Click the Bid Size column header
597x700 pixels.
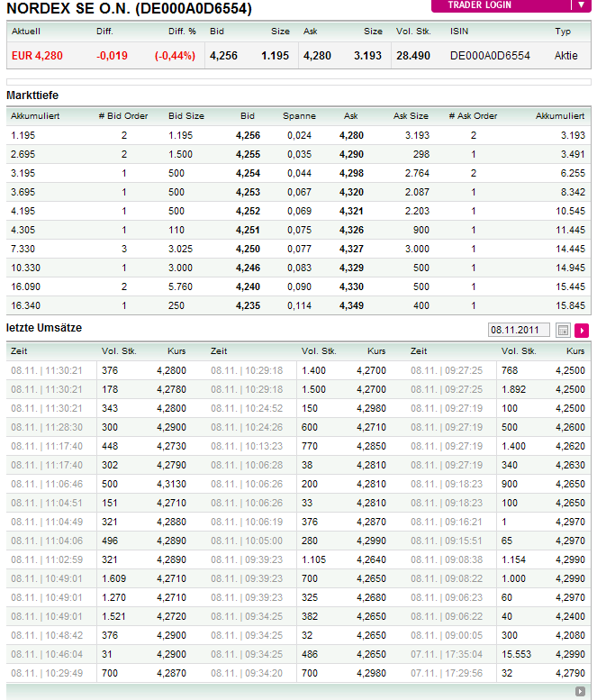(186, 116)
